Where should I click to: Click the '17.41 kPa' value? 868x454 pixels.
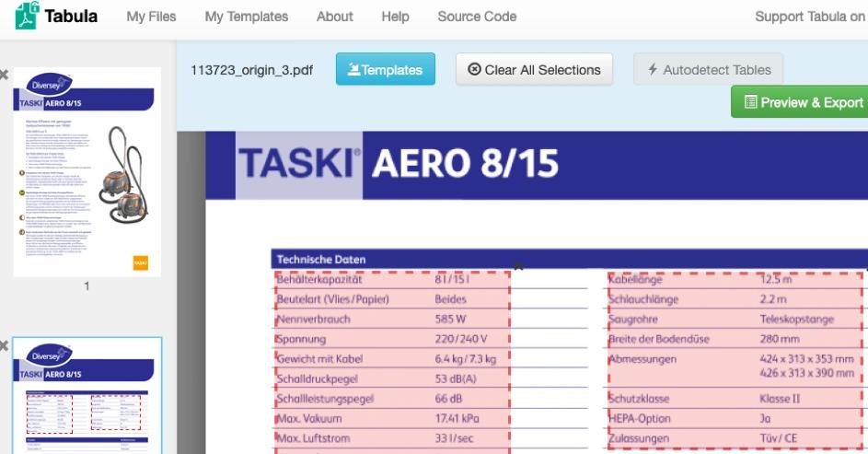click(x=457, y=419)
